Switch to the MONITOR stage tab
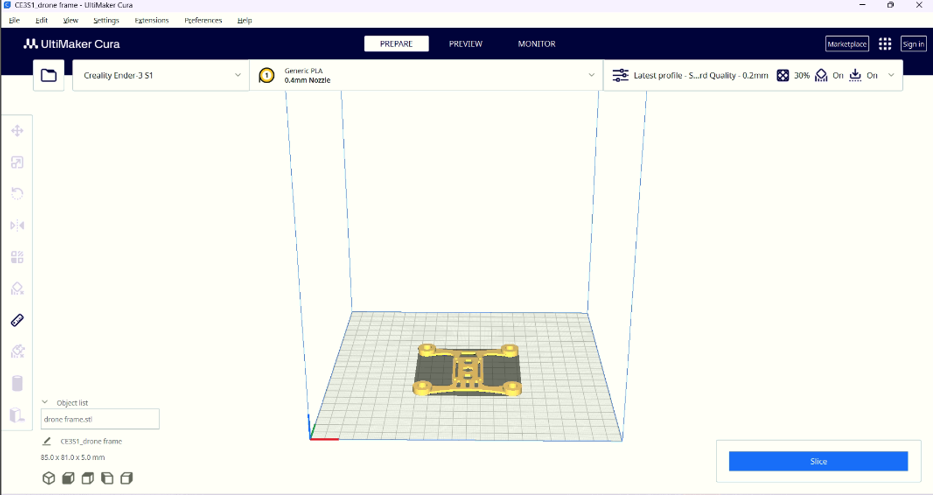Viewport: 933px width, 495px height. (537, 44)
